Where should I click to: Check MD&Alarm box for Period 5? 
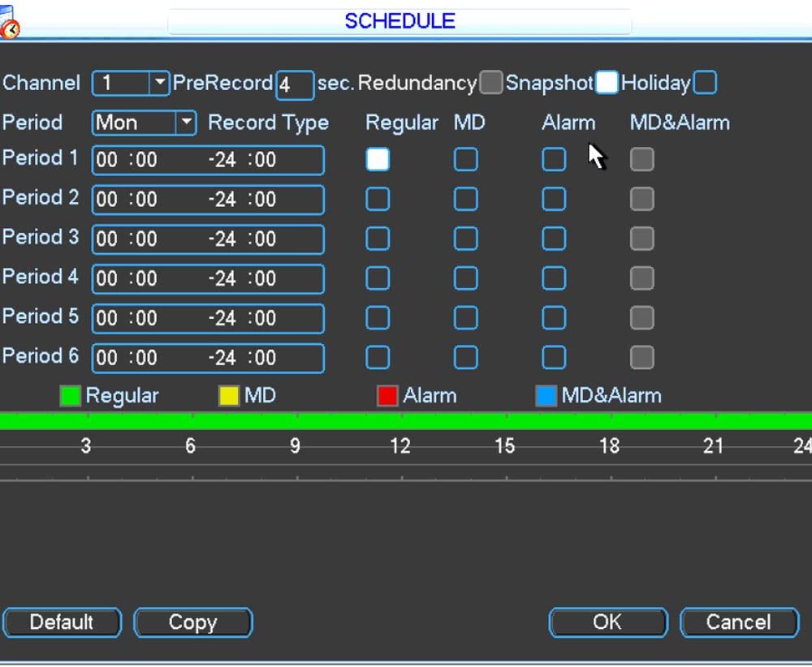(641, 318)
